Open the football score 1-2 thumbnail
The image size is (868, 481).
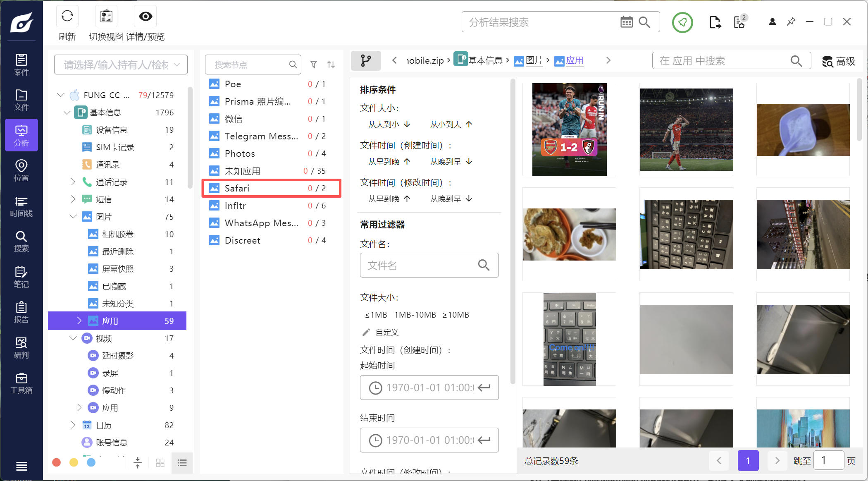point(569,129)
